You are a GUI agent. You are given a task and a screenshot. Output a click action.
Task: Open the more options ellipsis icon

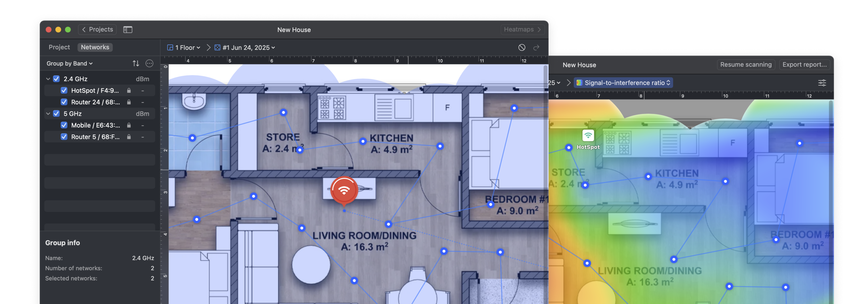pos(149,63)
